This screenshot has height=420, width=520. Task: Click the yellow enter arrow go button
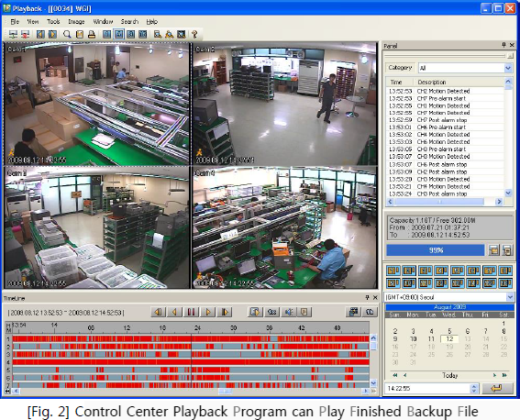click(497, 388)
